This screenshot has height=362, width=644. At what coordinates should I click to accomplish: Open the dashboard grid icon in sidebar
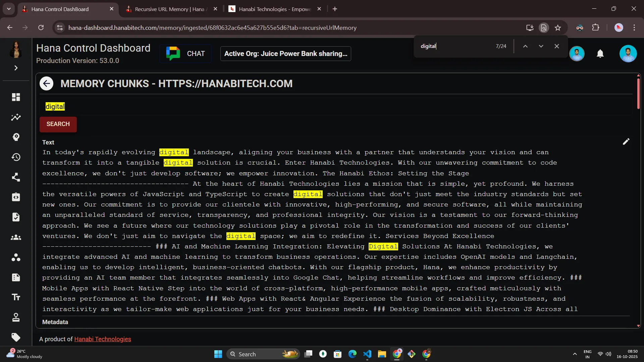coord(16,97)
